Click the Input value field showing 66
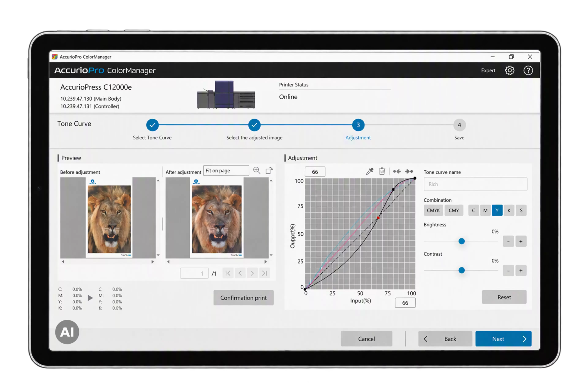 coord(405,303)
